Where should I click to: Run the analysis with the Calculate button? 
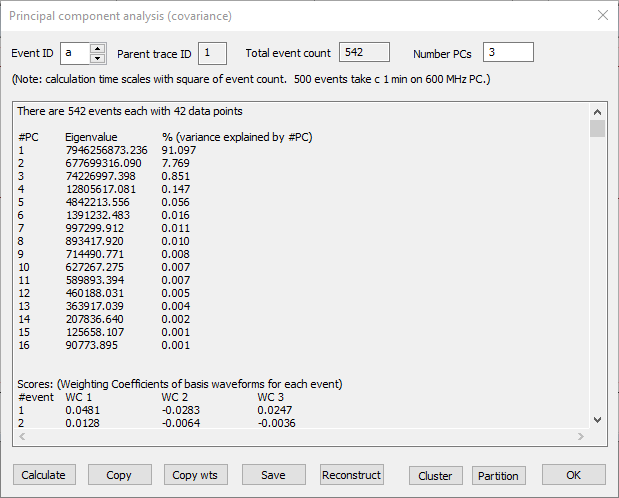click(x=43, y=475)
